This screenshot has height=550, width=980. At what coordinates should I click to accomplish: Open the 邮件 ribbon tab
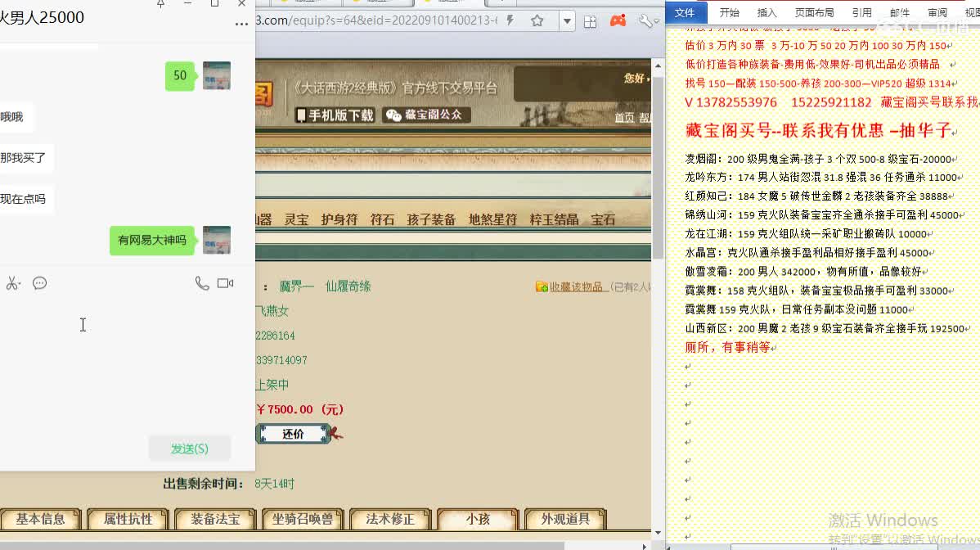click(899, 12)
